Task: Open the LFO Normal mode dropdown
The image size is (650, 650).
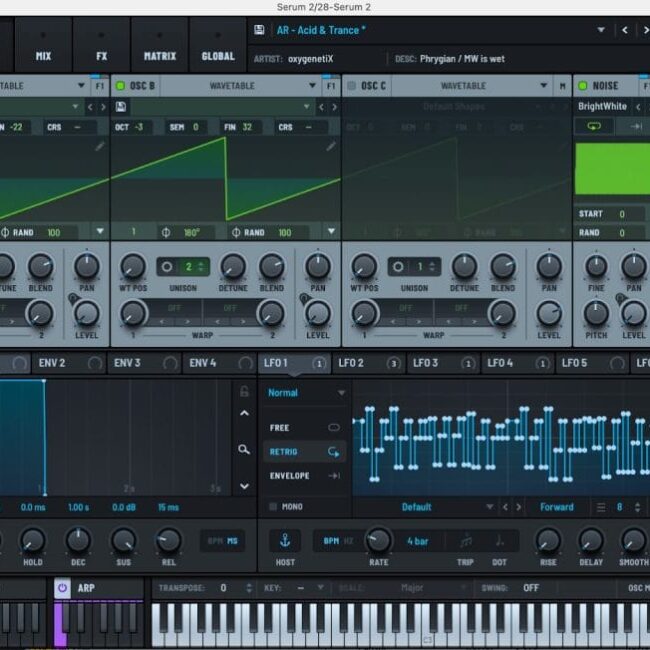Action: (x=341, y=393)
